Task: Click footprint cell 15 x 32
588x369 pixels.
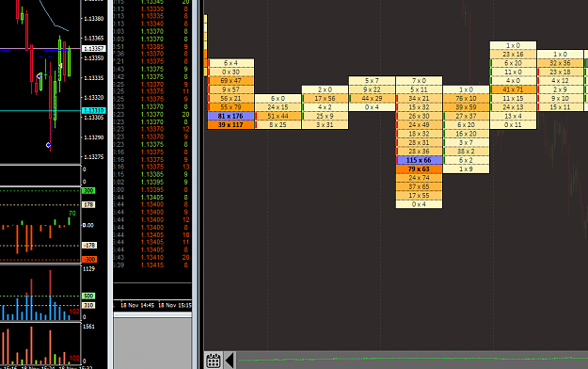Action: (x=420, y=107)
